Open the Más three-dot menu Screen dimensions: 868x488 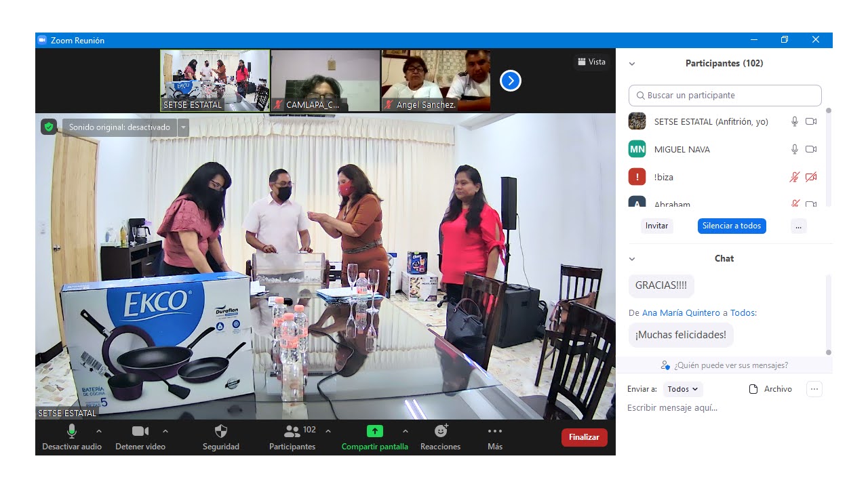click(495, 437)
